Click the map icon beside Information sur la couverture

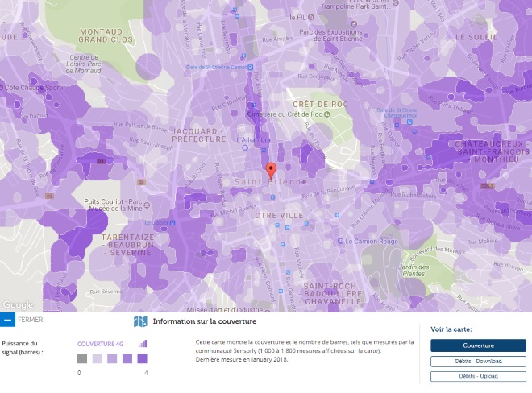pos(140,321)
